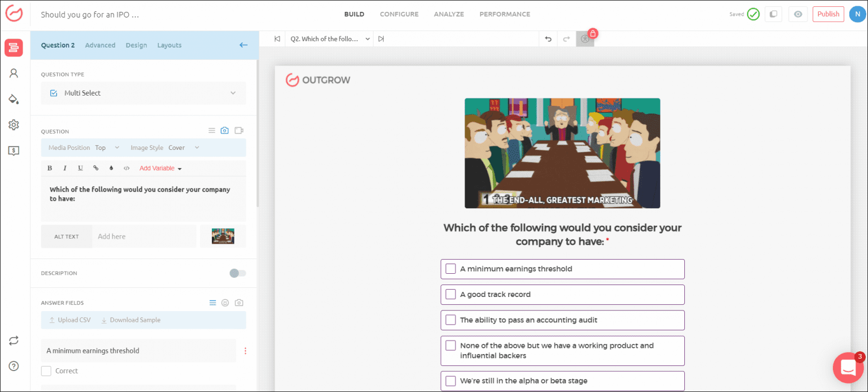The image size is (868, 392).
Task: Tick the 'A good track record' answer checkbox
Action: 450,294
